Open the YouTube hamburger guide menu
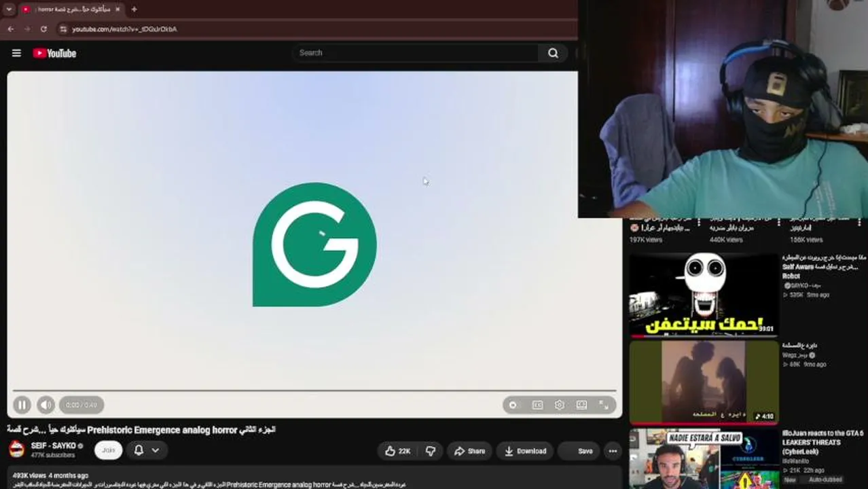 pos(16,53)
